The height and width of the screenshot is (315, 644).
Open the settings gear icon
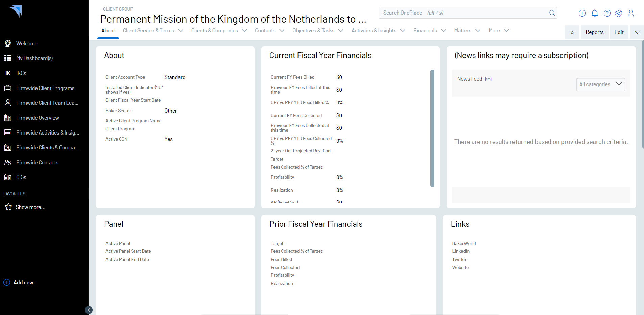coord(619,13)
